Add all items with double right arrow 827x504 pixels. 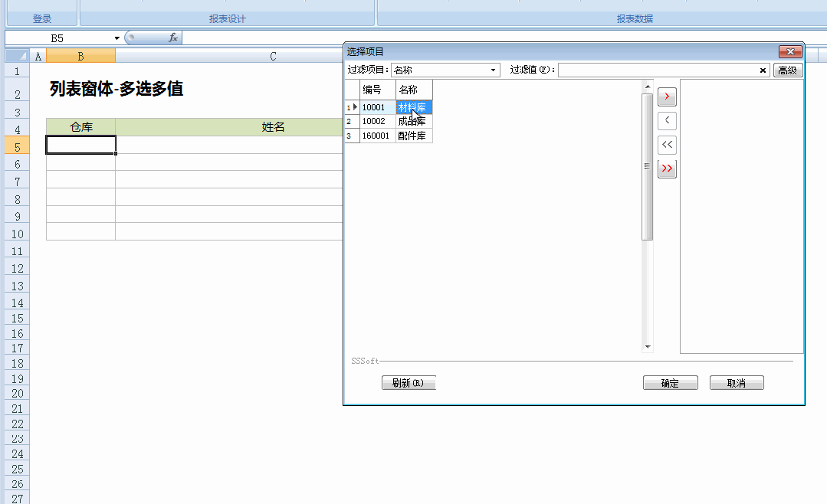pos(667,169)
